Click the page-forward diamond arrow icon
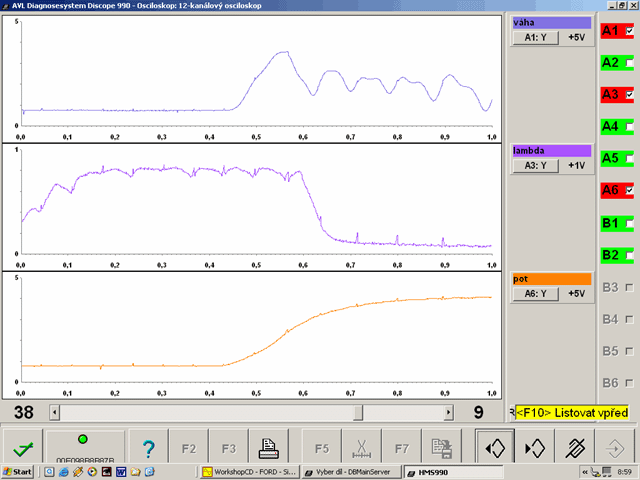This screenshot has height=480, width=640. (535, 448)
